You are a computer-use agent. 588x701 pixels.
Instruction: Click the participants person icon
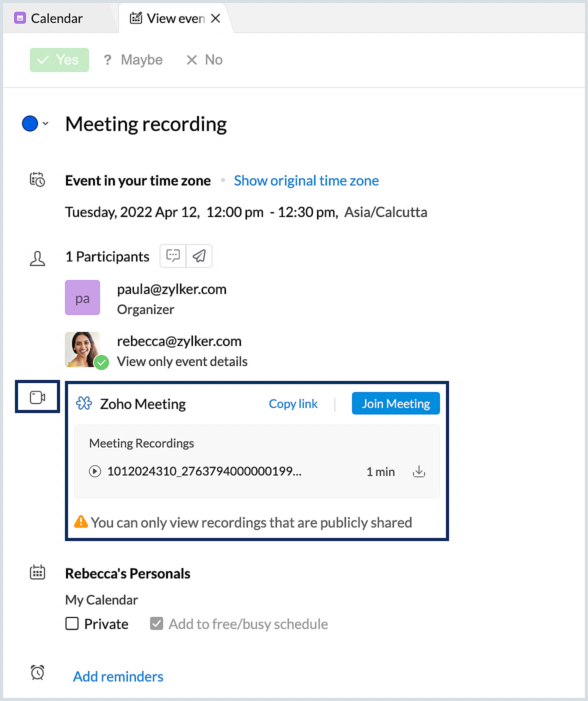click(37, 258)
